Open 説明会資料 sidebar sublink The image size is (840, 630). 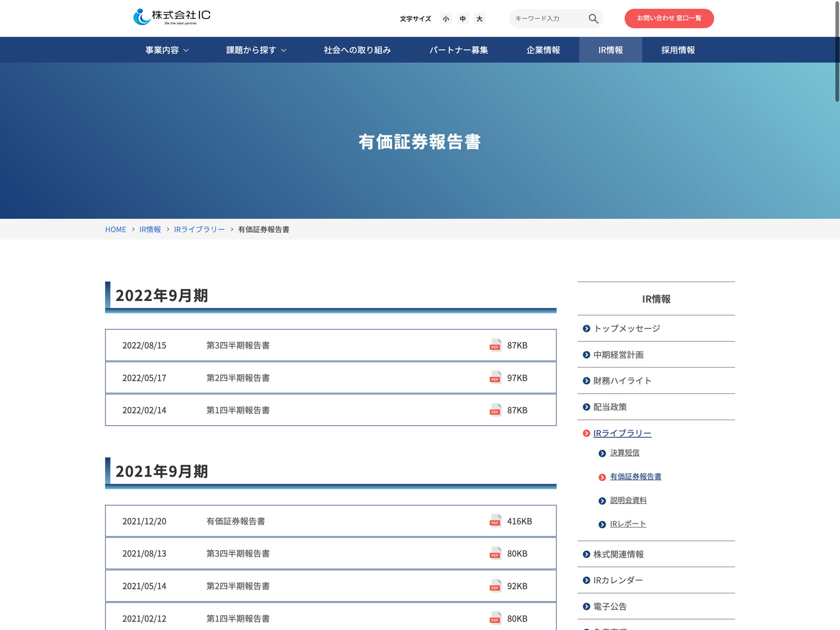pyautogui.click(x=628, y=500)
